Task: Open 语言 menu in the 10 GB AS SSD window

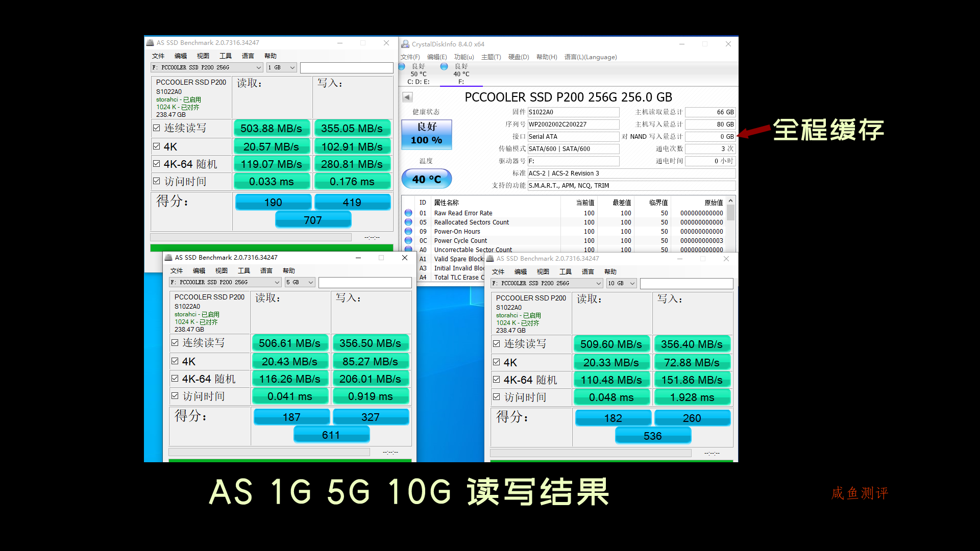Action: 588,272
